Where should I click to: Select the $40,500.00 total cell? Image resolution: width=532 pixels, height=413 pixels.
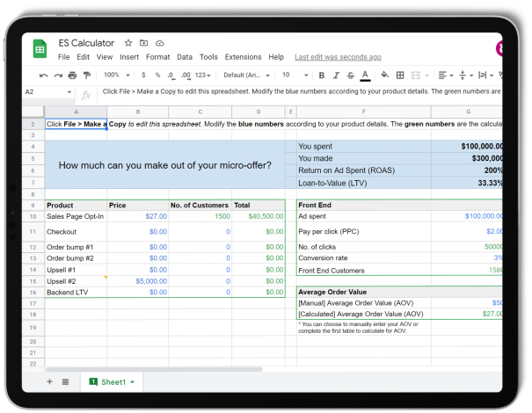click(259, 216)
